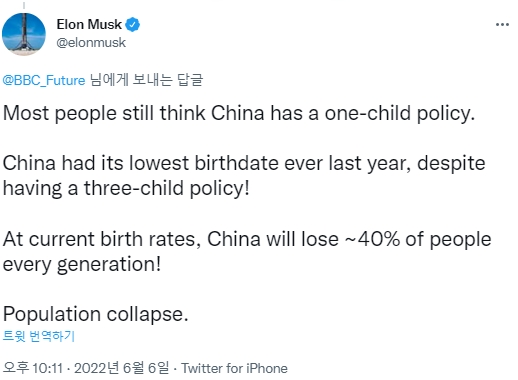Click the 'three-child policy!' text
The height and width of the screenshot is (380, 518).
click(x=166, y=188)
